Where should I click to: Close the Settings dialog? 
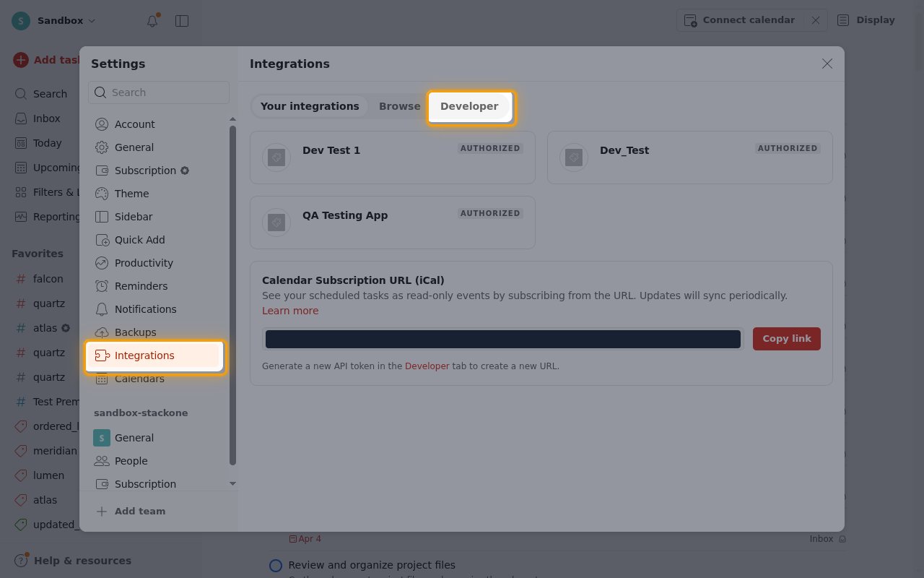click(827, 64)
